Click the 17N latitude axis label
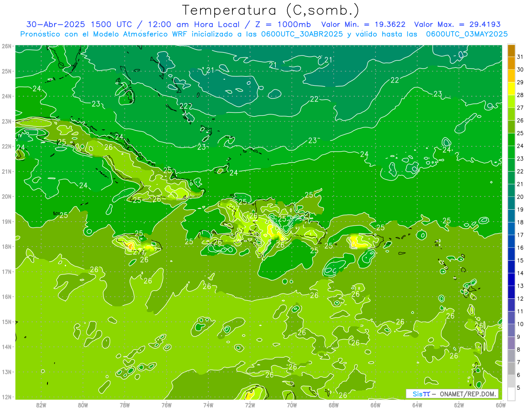Viewport: 532px width, 411px height. [6, 271]
